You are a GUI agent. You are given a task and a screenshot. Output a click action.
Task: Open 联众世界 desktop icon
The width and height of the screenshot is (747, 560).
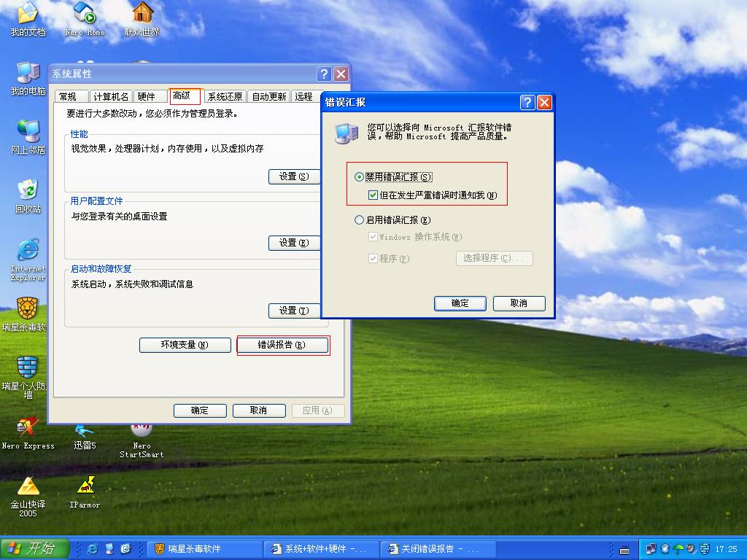[x=142, y=19]
